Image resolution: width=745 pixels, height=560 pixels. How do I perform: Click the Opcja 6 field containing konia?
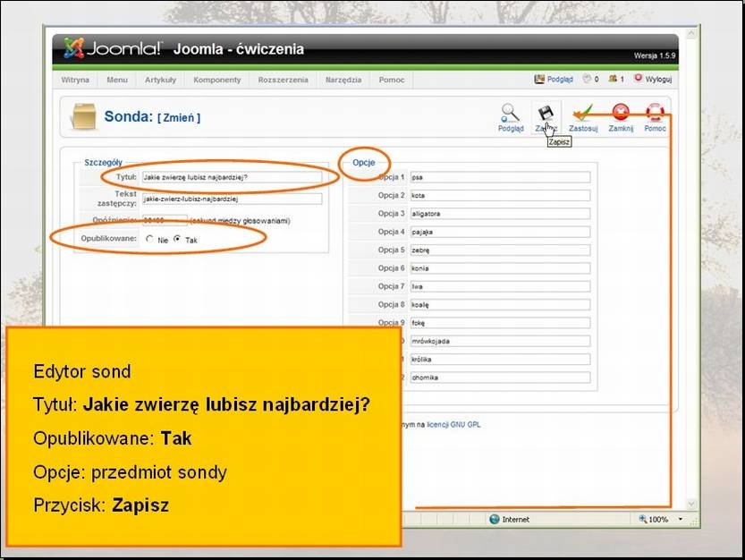(x=500, y=268)
